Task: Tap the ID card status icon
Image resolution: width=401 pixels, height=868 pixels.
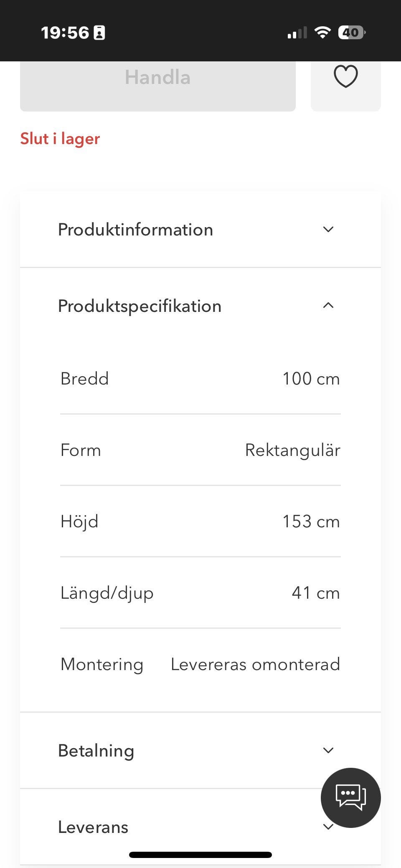Action: (99, 33)
